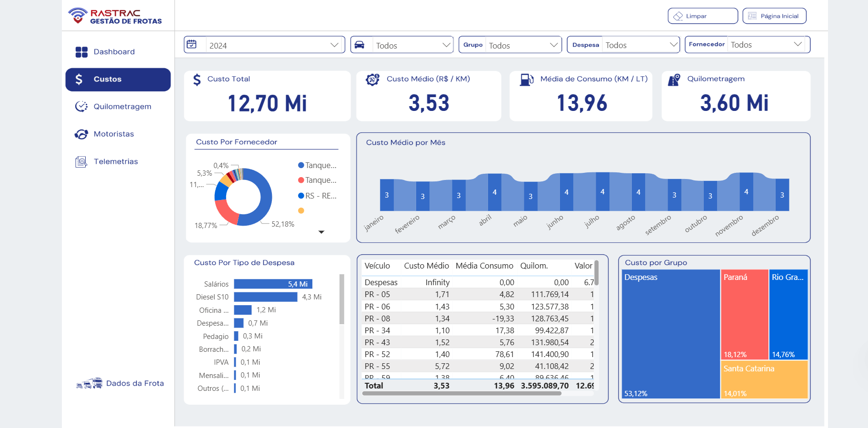Click the Página Inicial button
Viewport: 868px width, 428px height.
coord(774,16)
